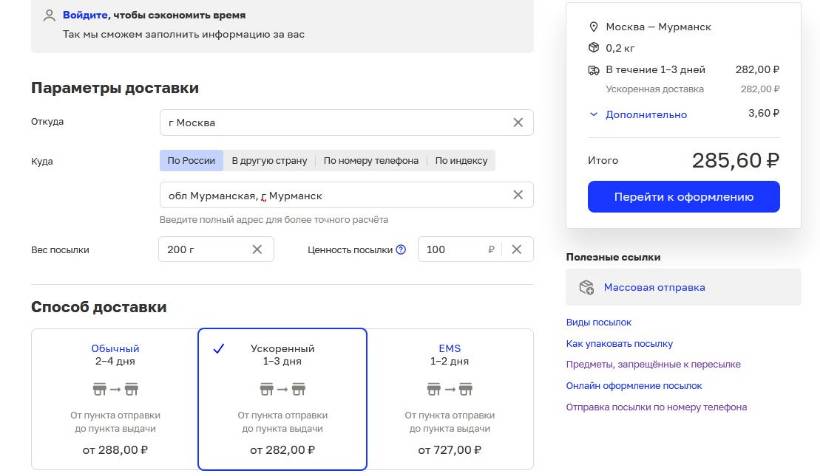The height and width of the screenshot is (476, 820).
Task: Switch to the В другую страну tab
Action: coord(269,161)
